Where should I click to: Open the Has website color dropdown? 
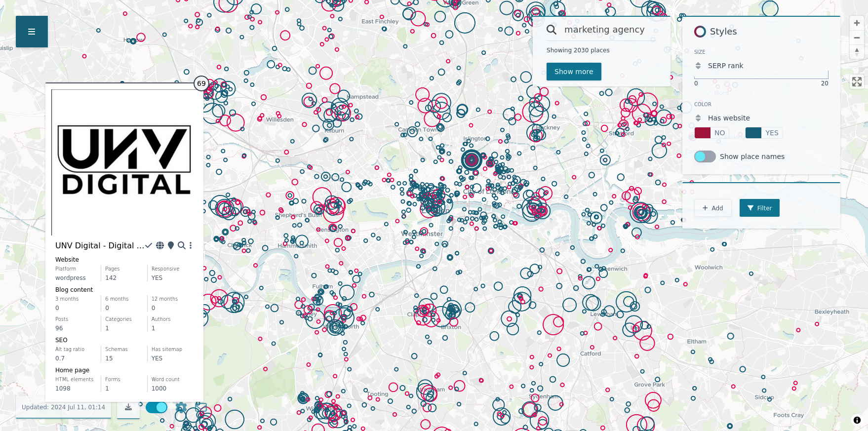[x=698, y=118]
